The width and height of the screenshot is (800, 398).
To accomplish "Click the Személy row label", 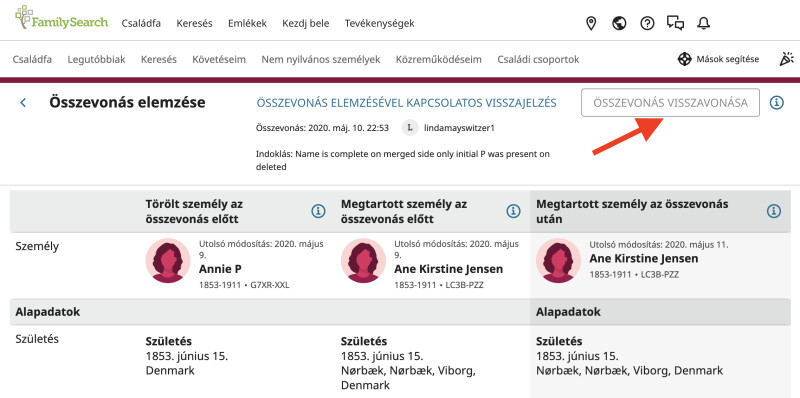I will click(37, 246).
